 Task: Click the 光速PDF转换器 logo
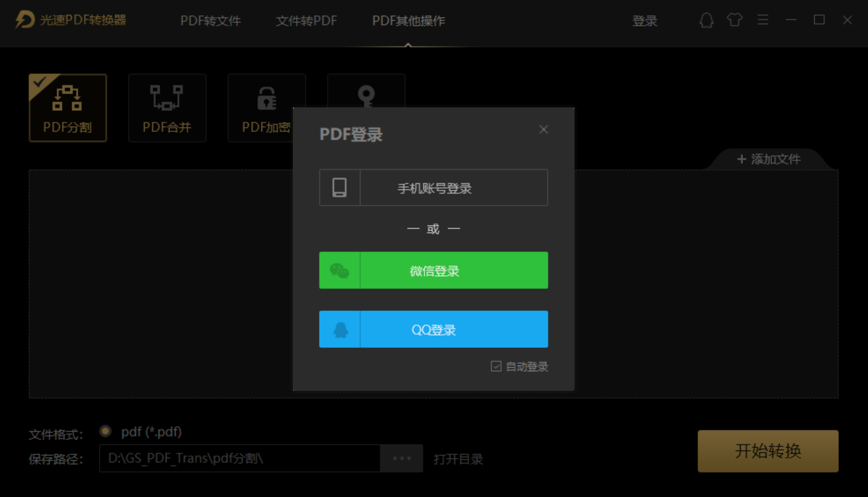(x=70, y=19)
